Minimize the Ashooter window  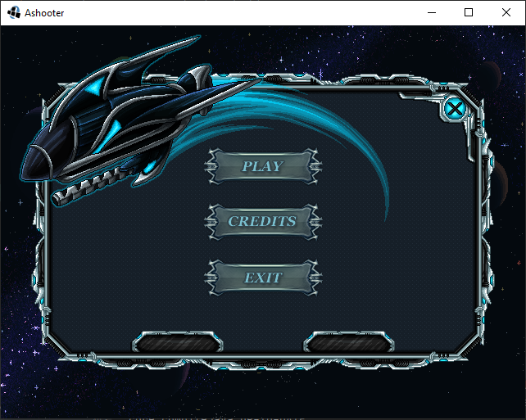(x=432, y=13)
